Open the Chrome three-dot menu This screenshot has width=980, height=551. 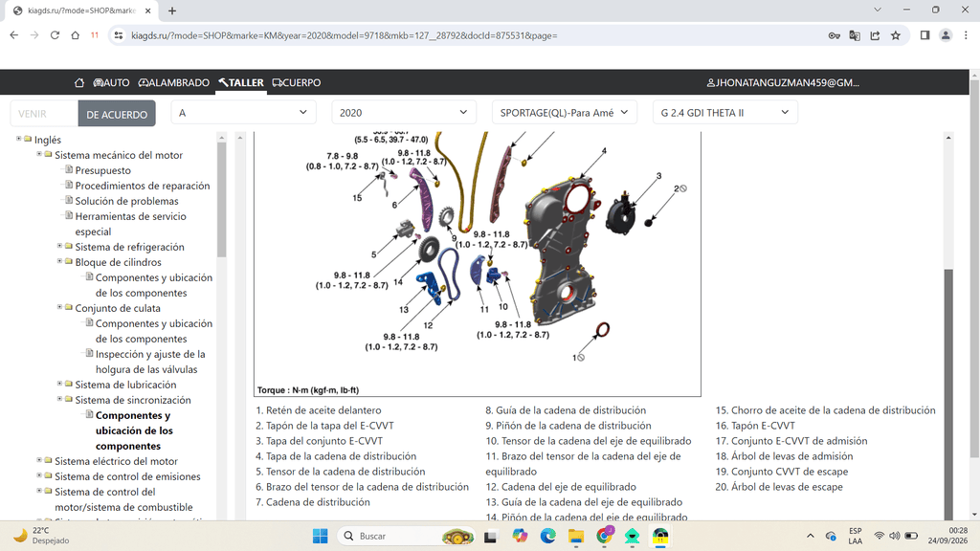tap(966, 35)
